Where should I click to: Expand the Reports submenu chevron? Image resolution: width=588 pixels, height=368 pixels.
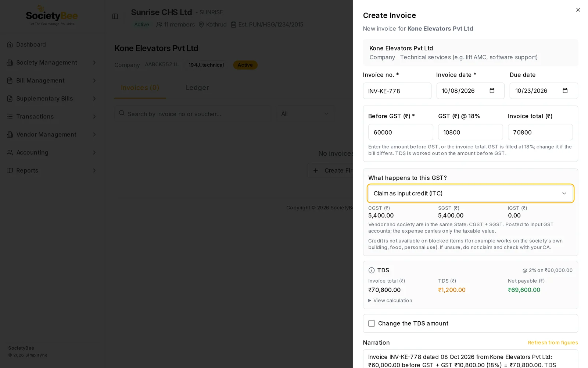point(94,171)
